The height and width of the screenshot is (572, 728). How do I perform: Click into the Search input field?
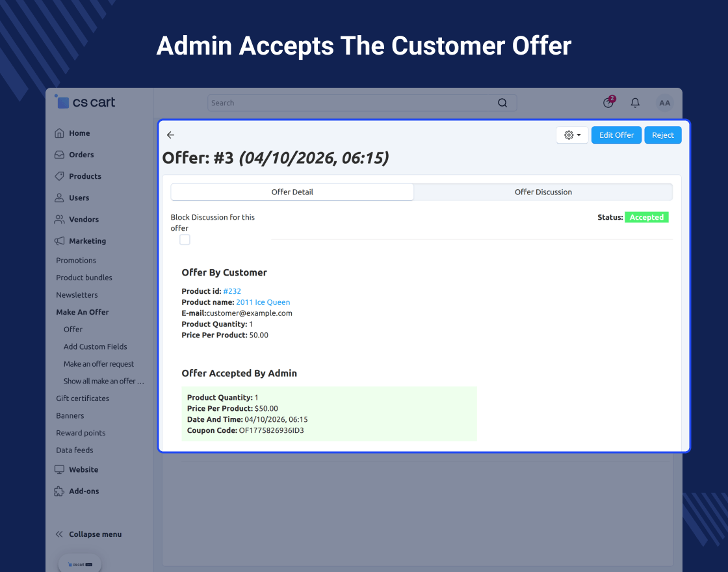(353, 103)
